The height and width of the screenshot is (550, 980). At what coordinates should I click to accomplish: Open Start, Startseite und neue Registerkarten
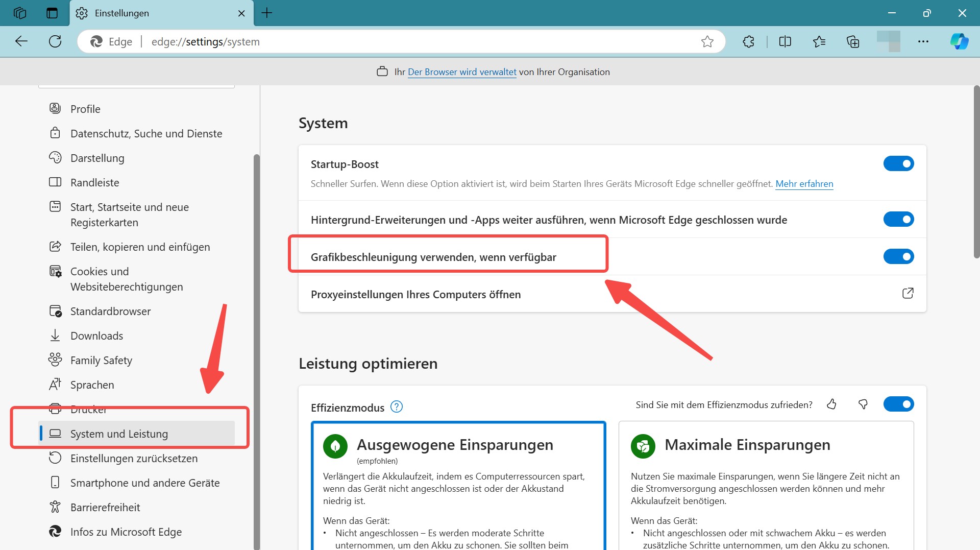(137, 214)
